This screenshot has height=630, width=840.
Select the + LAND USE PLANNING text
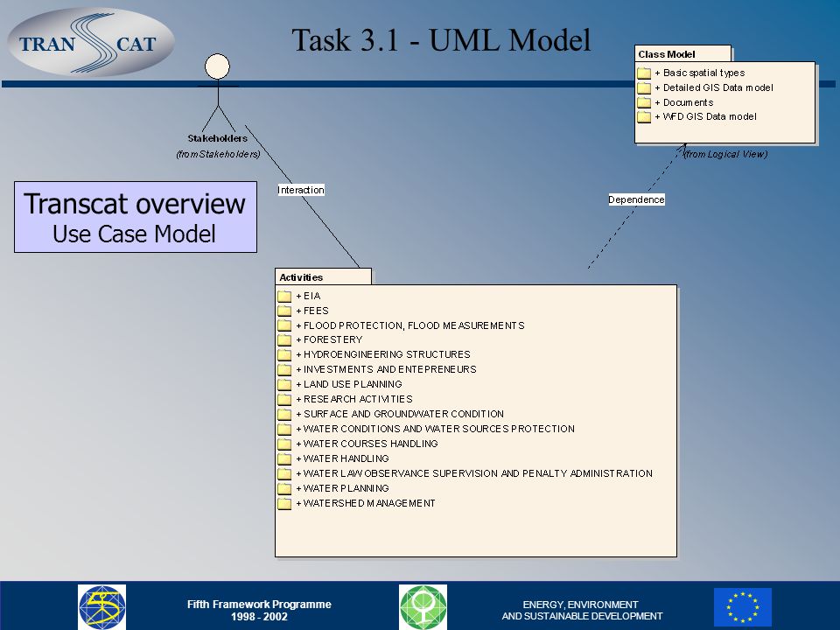click(x=349, y=384)
